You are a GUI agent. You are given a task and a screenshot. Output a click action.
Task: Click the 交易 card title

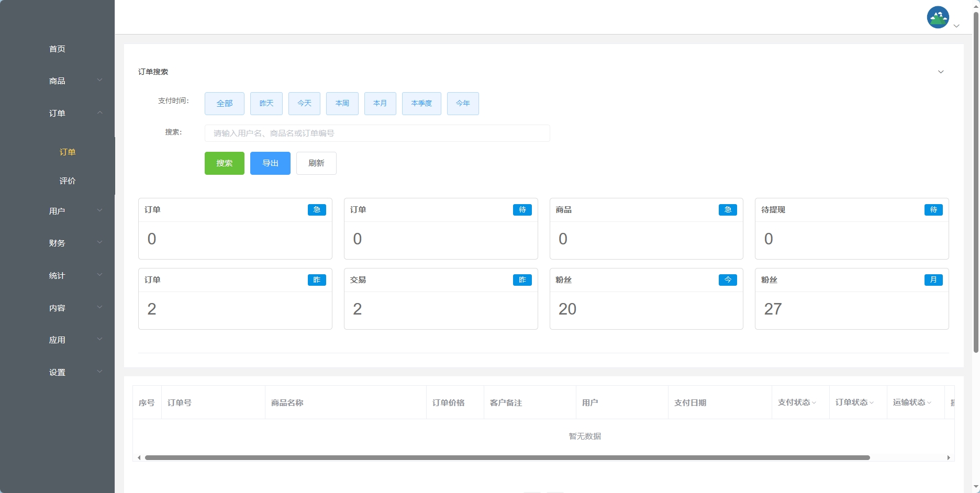[358, 280]
